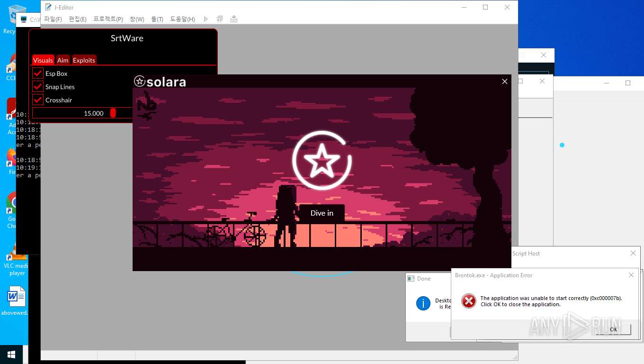Uncheck the Esp Box checkbox
644x364 pixels.
pyautogui.click(x=38, y=73)
